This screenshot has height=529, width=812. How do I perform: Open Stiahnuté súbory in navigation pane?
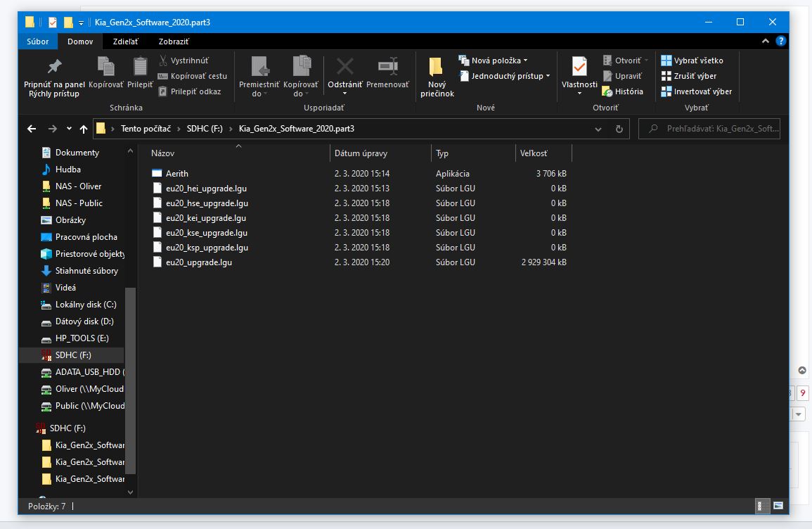point(86,270)
